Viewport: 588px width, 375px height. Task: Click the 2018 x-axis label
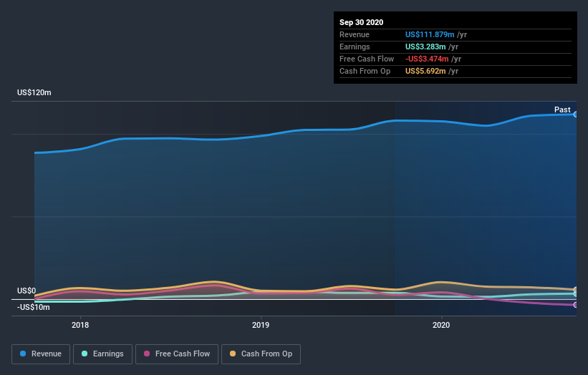80,325
